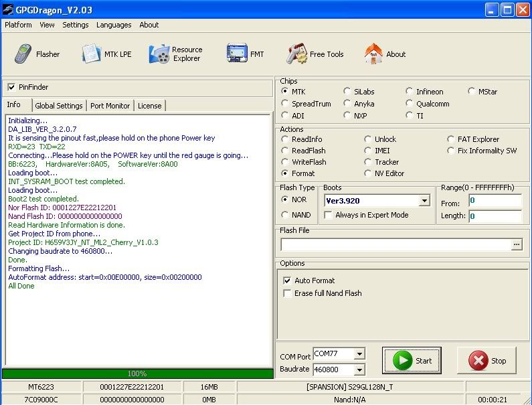532x405 pixels.
Task: Click the 16MB flash size cell
Action: (x=209, y=387)
